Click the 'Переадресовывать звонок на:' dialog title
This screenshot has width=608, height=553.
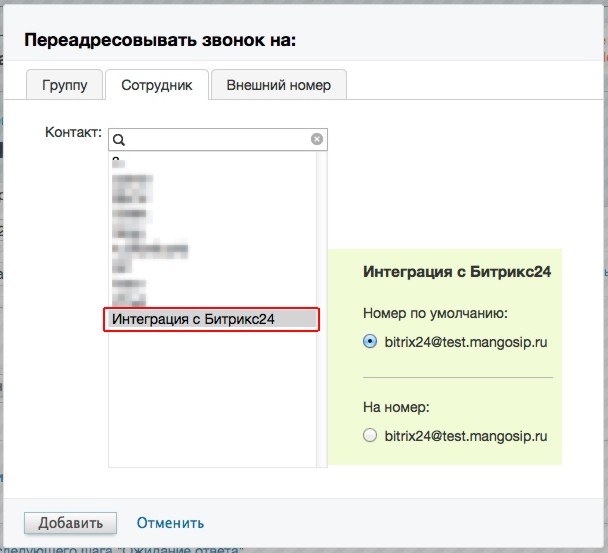160,40
